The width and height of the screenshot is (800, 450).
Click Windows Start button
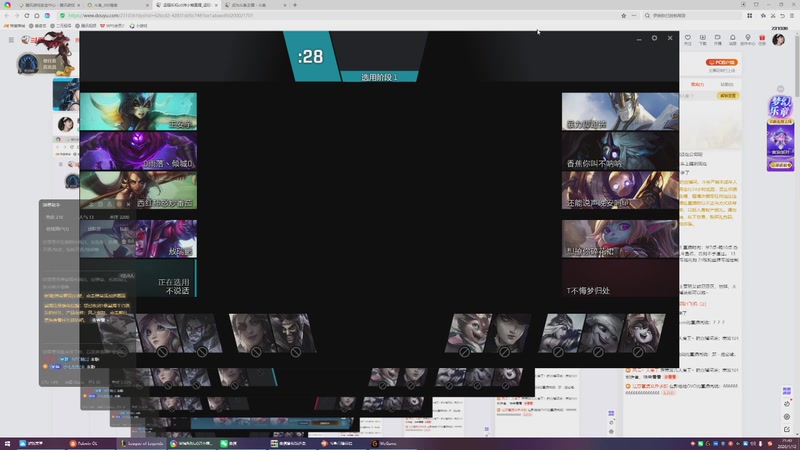tap(7, 443)
